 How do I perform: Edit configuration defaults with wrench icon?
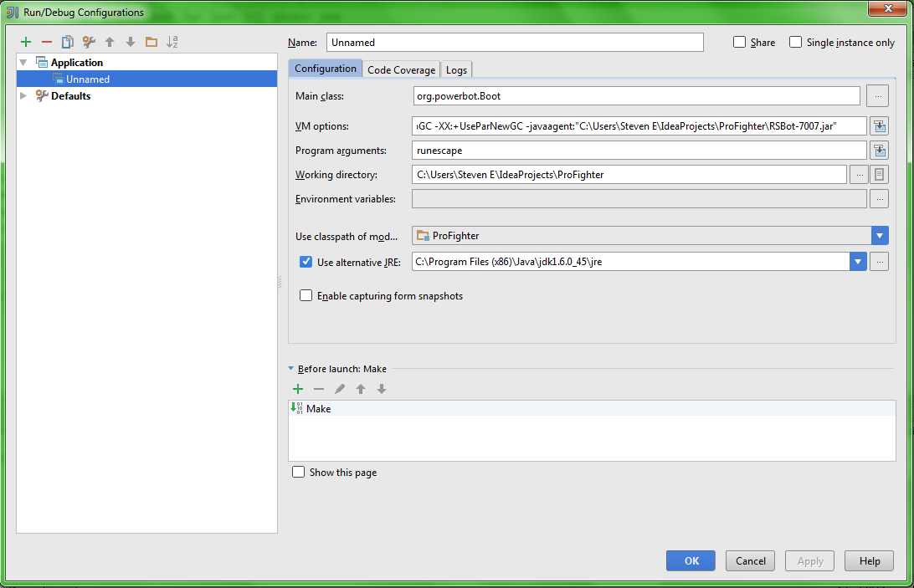tap(89, 41)
